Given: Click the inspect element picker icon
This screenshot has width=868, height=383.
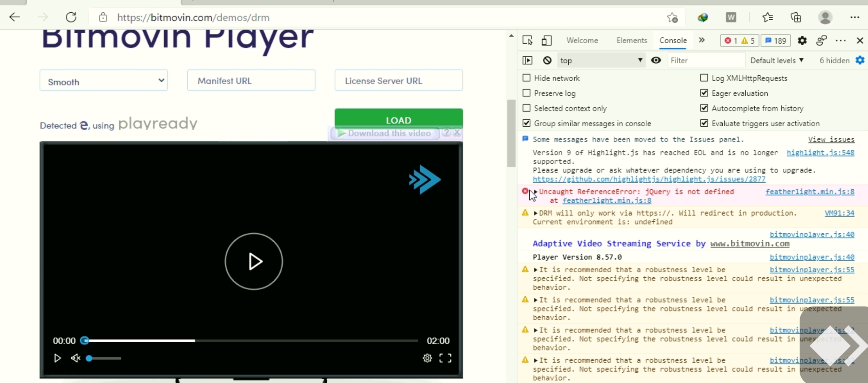Looking at the screenshot, I should (x=527, y=40).
